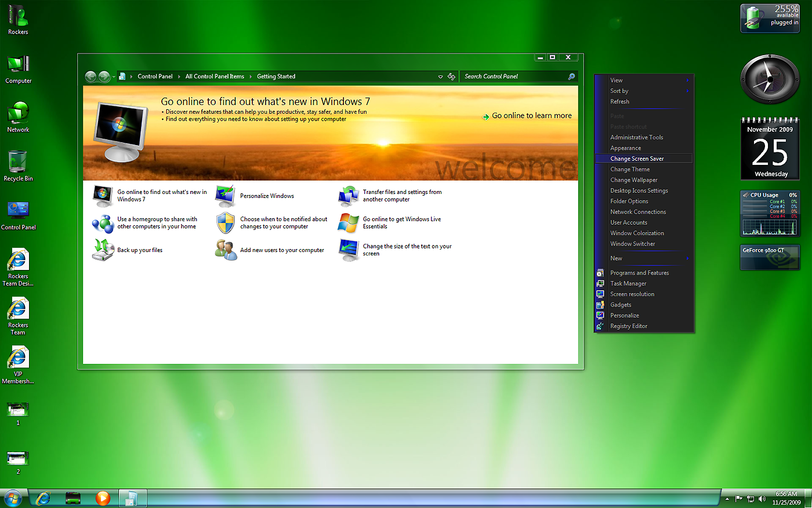Viewport: 812px width, 508px height.
Task: Click Add new users to your computer
Action: click(282, 250)
